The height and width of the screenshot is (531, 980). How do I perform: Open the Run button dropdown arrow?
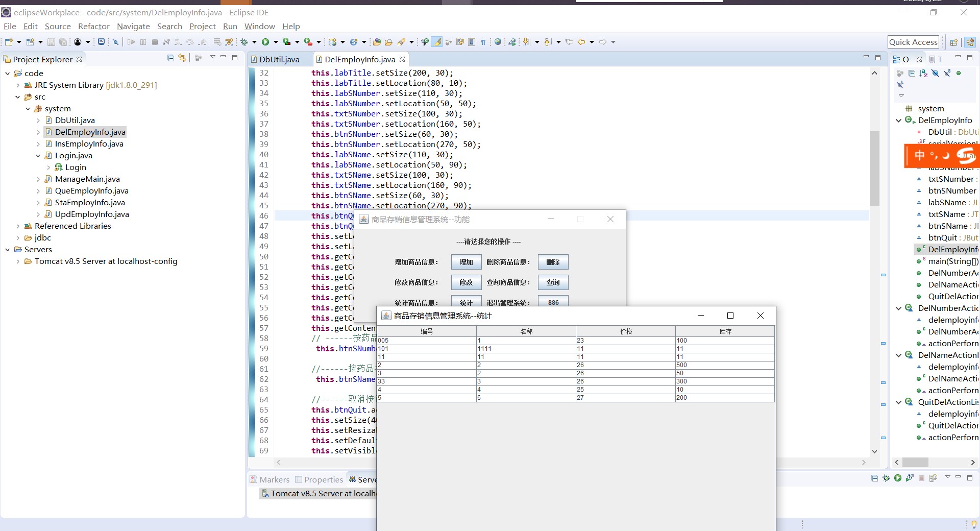coord(276,42)
